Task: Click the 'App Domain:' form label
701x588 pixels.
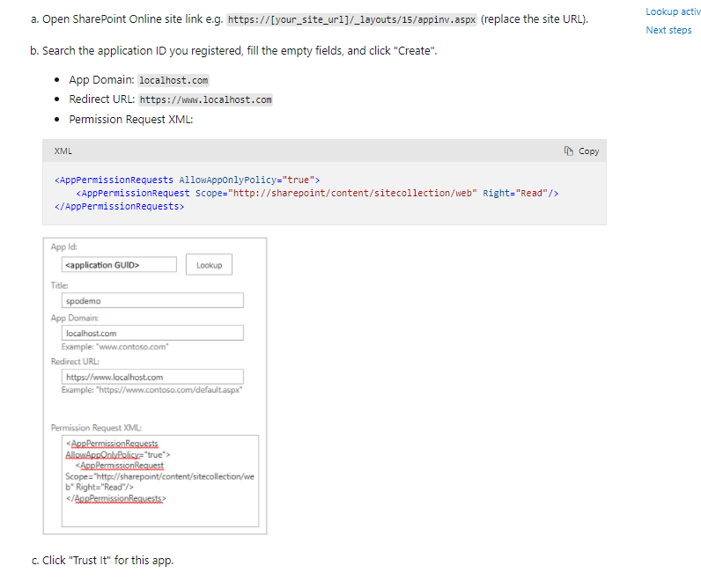Action: tap(75, 318)
